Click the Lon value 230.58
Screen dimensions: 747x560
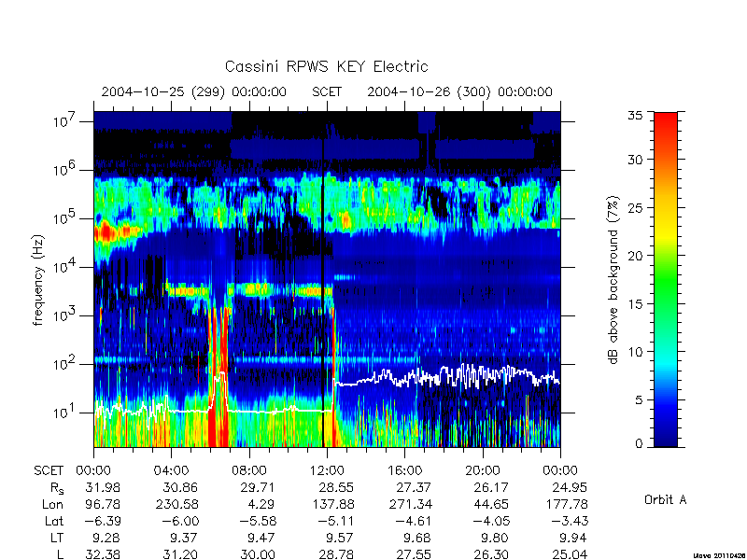click(x=176, y=504)
